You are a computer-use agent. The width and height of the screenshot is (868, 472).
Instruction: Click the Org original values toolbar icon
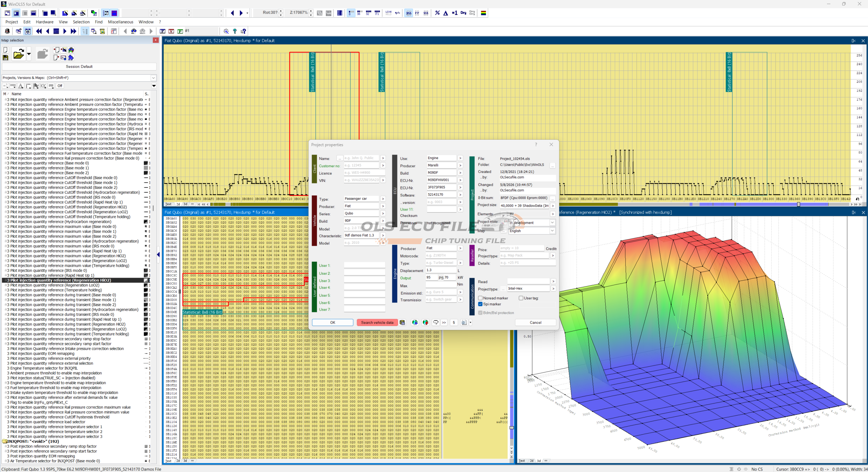point(463,13)
